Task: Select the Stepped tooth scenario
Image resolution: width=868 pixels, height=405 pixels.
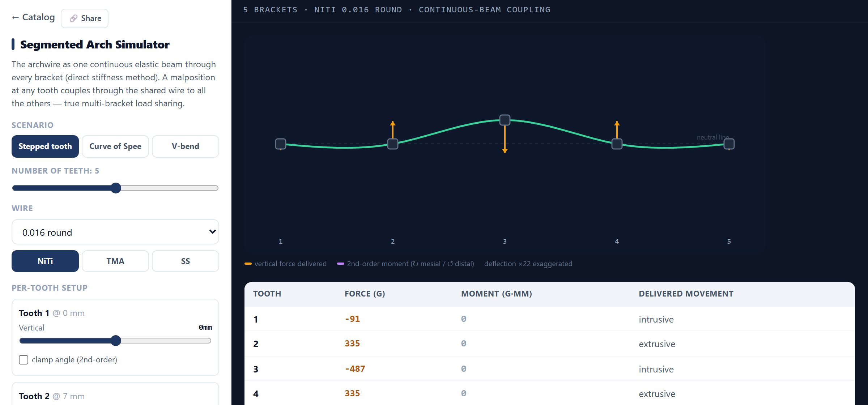Action: [x=45, y=146]
